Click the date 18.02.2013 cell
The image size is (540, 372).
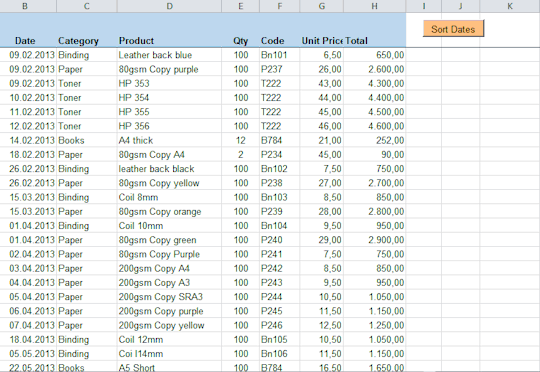pos(28,155)
